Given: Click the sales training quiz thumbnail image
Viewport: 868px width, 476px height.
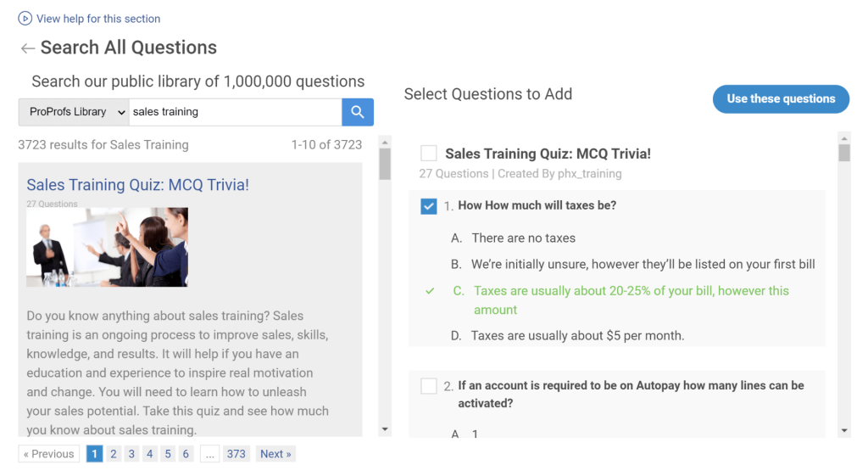Looking at the screenshot, I should tap(107, 247).
